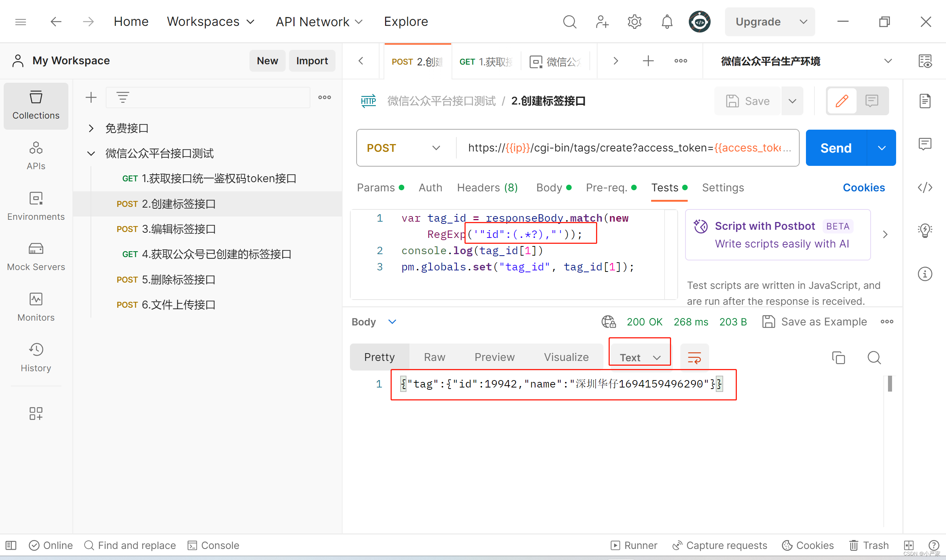Screen dimensions: 946x560
Task: Create new collection with plus icon
Action: tap(91, 98)
